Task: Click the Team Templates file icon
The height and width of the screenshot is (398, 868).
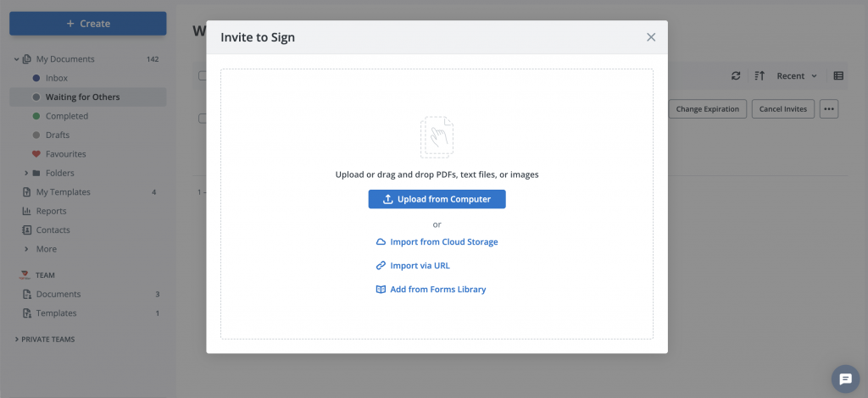Action: click(26, 312)
